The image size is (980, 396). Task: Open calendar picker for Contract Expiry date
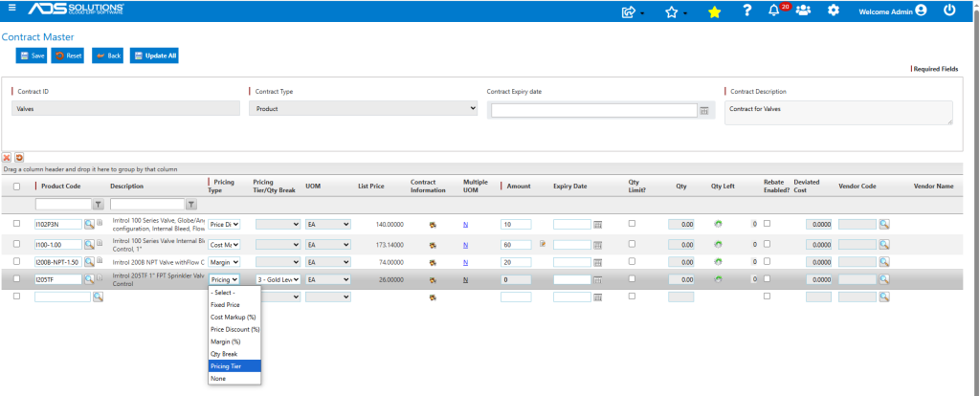tap(703, 111)
